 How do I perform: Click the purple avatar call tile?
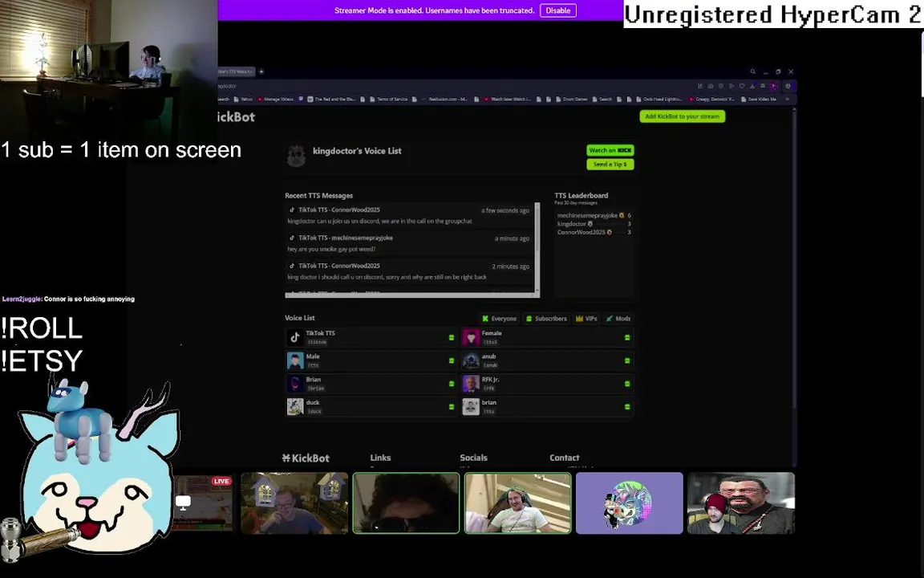630,503
